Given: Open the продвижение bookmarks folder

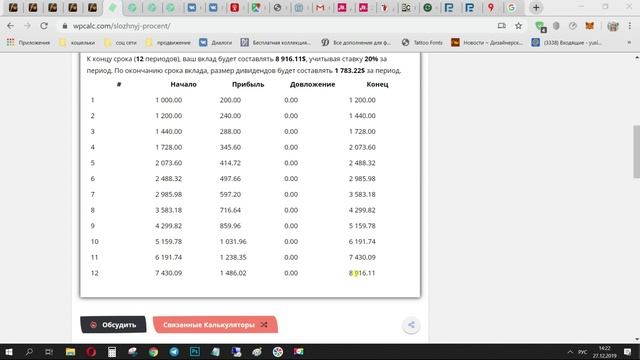Looking at the screenshot, I should (x=168, y=42).
